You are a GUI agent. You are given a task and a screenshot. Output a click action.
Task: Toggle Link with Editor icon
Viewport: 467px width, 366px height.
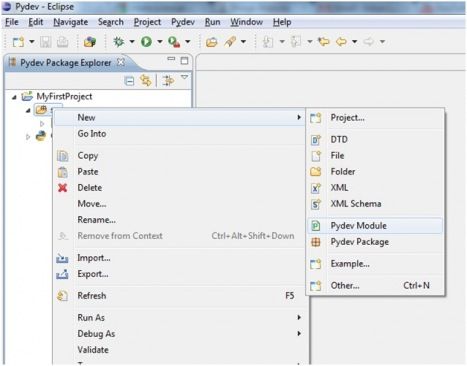[146, 81]
